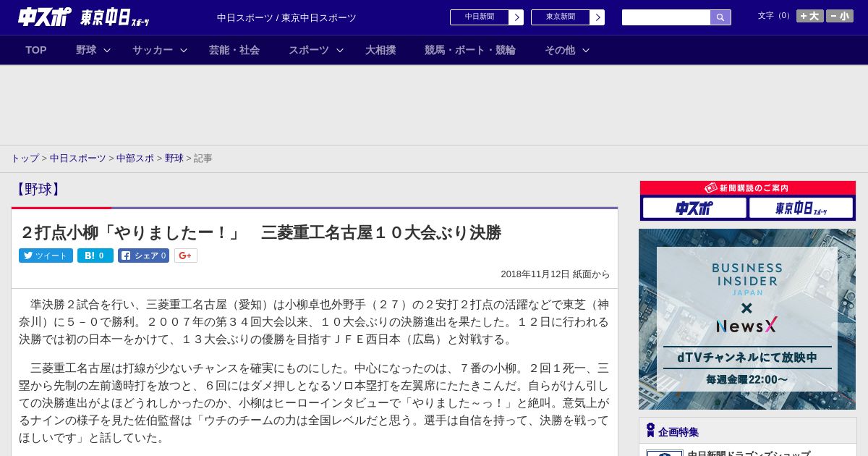Expand the 野球 dropdown chevron
This screenshot has height=456, width=868.
coord(107,50)
